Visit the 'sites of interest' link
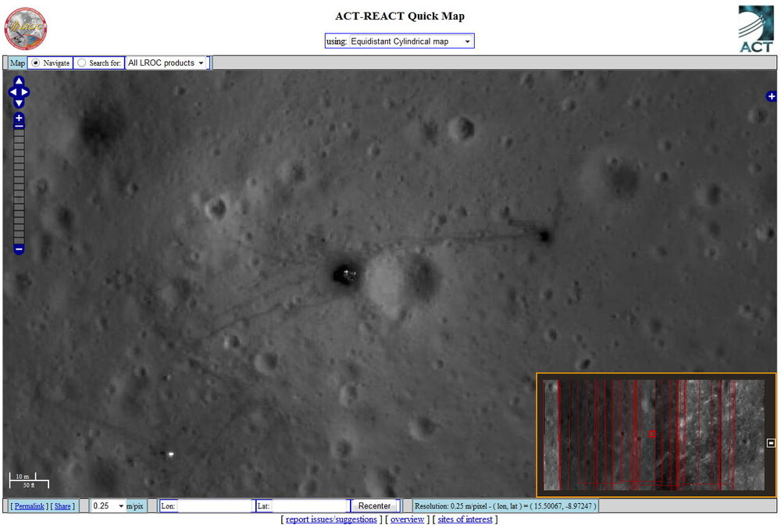 [465, 519]
